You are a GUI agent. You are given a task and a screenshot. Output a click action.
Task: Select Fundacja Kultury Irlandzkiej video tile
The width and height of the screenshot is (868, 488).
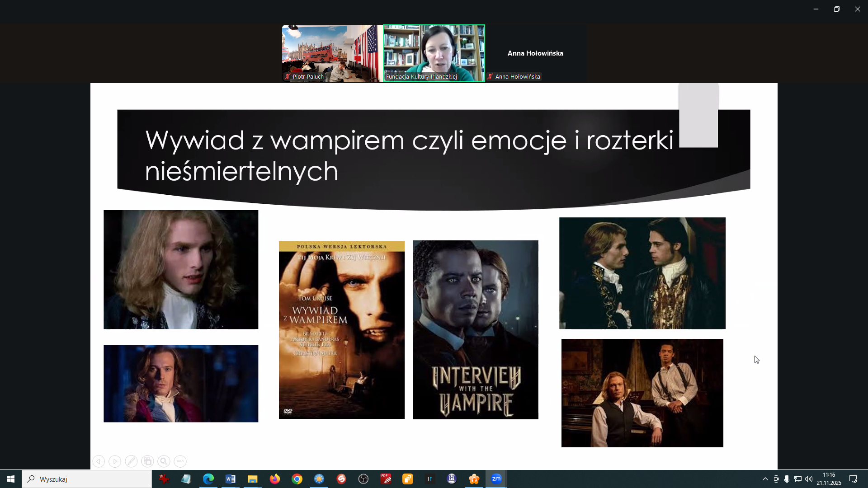(434, 53)
